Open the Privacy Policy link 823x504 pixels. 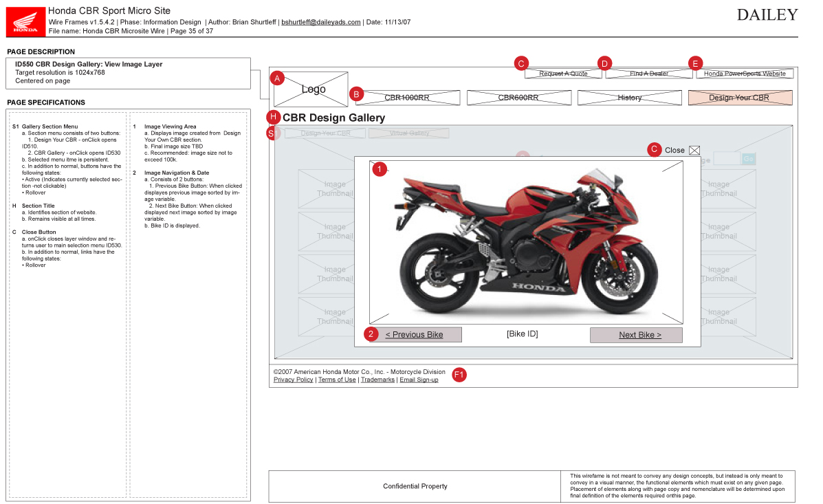point(293,380)
